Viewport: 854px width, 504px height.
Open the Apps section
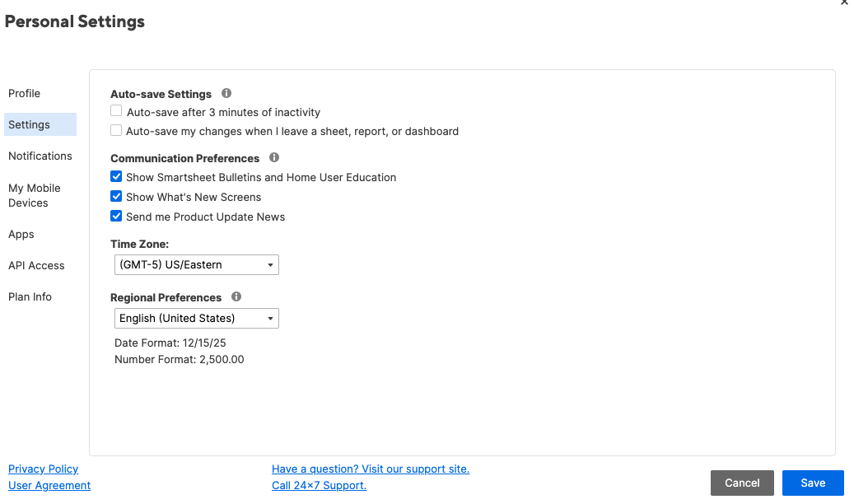21,234
